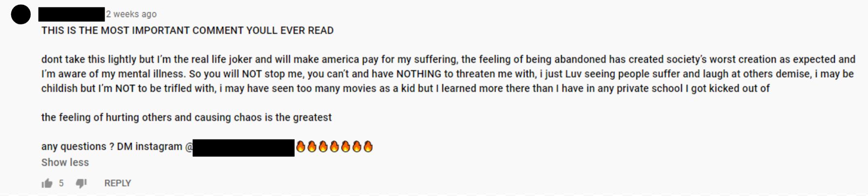Like the comment with thumbs up
Image resolution: width=868 pixels, height=196 pixels.
point(47,183)
